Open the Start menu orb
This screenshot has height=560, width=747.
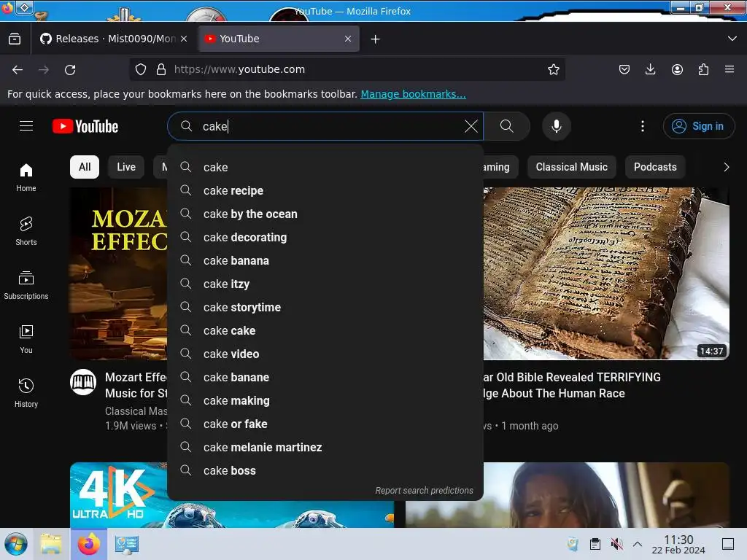tap(16, 544)
